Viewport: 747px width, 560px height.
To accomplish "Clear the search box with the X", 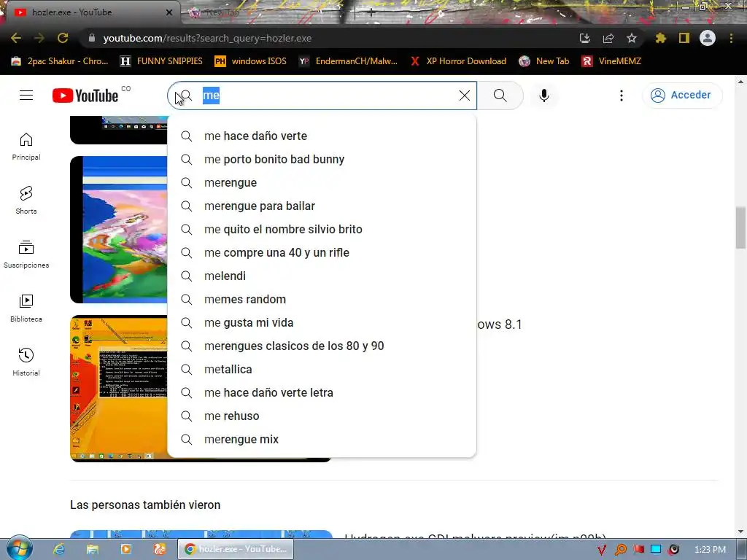I will pos(465,96).
